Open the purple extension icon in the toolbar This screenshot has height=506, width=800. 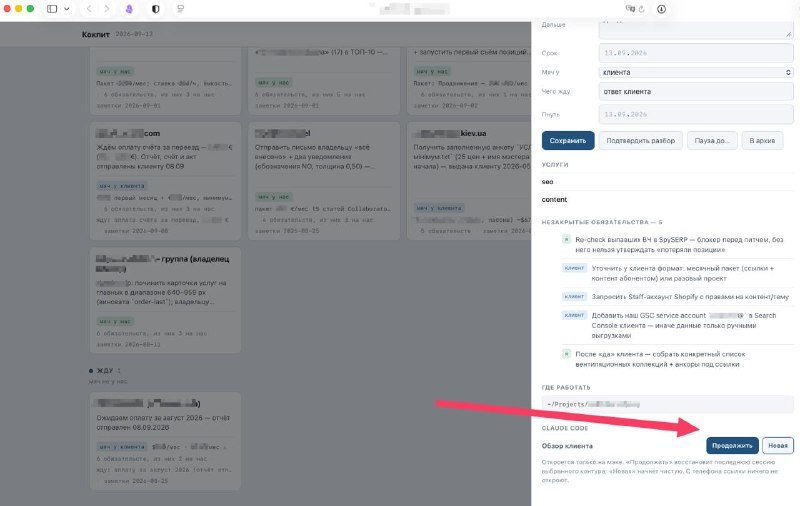[129, 9]
